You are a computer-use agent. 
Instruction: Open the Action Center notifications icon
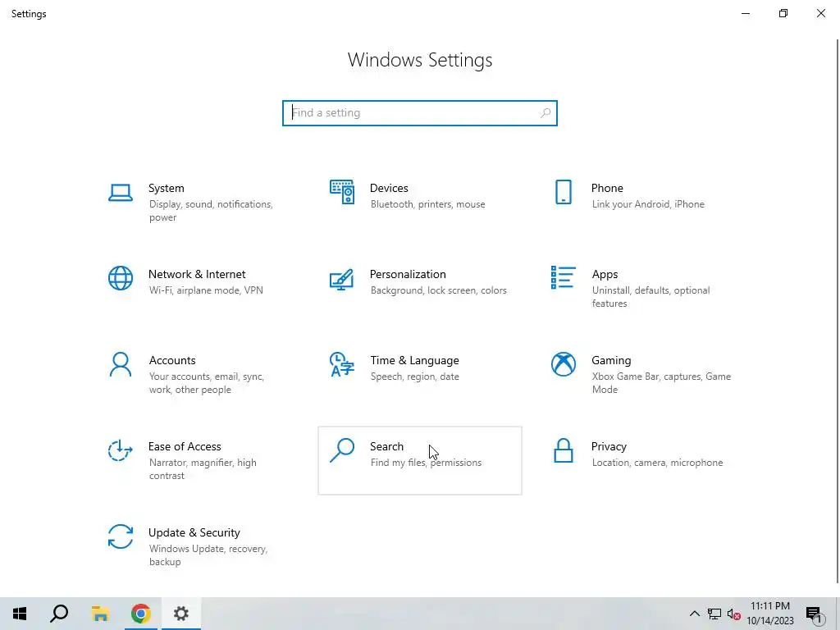tap(814, 614)
